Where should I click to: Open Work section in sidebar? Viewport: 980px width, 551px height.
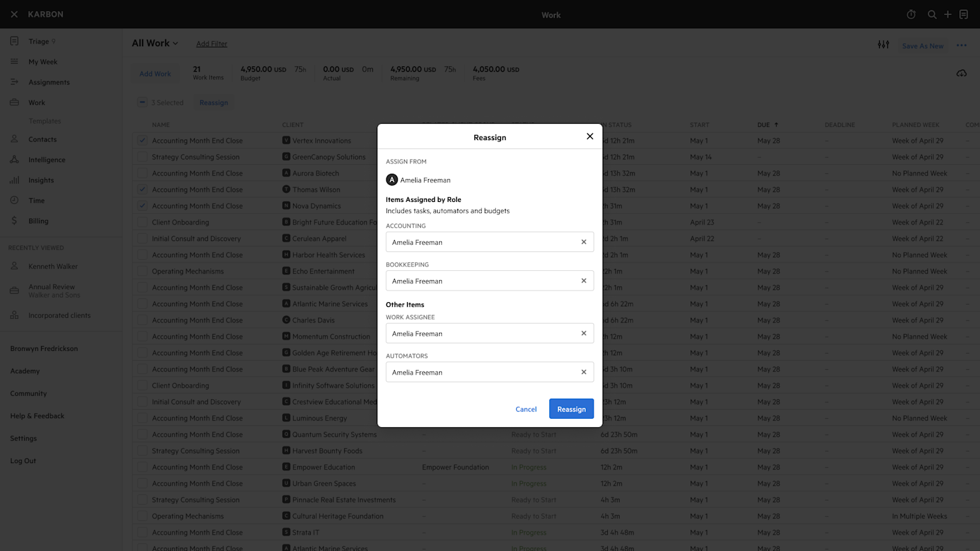point(36,102)
